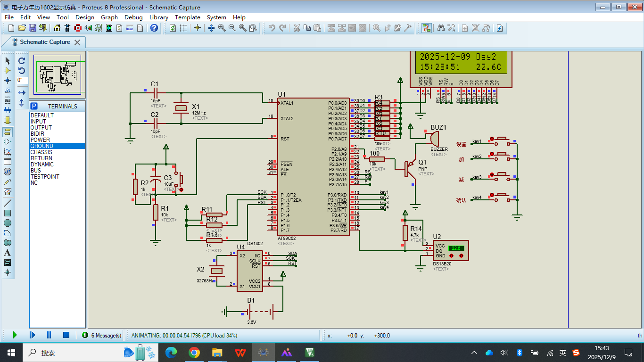Open the 6 Message(s) log
644x362 pixels.
point(102,335)
